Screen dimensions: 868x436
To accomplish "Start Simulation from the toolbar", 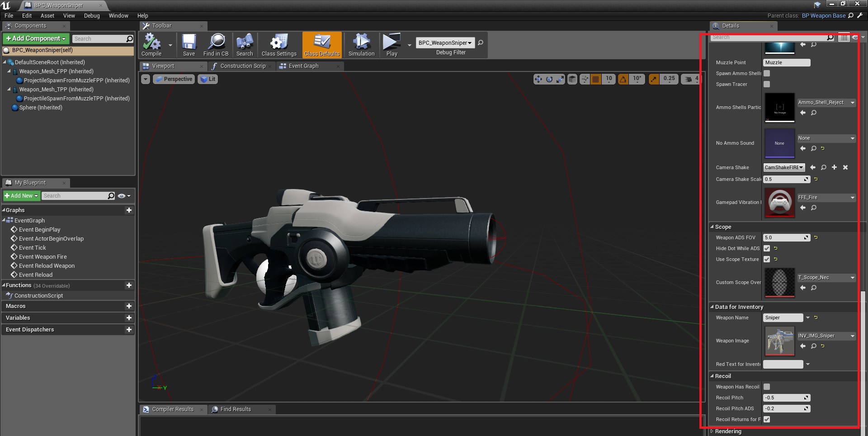I will click(361, 44).
